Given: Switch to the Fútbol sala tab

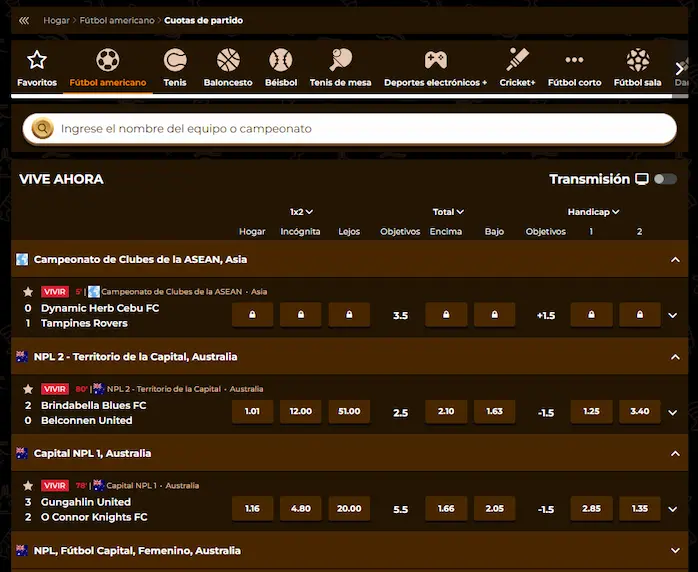Looking at the screenshot, I should click(x=637, y=68).
